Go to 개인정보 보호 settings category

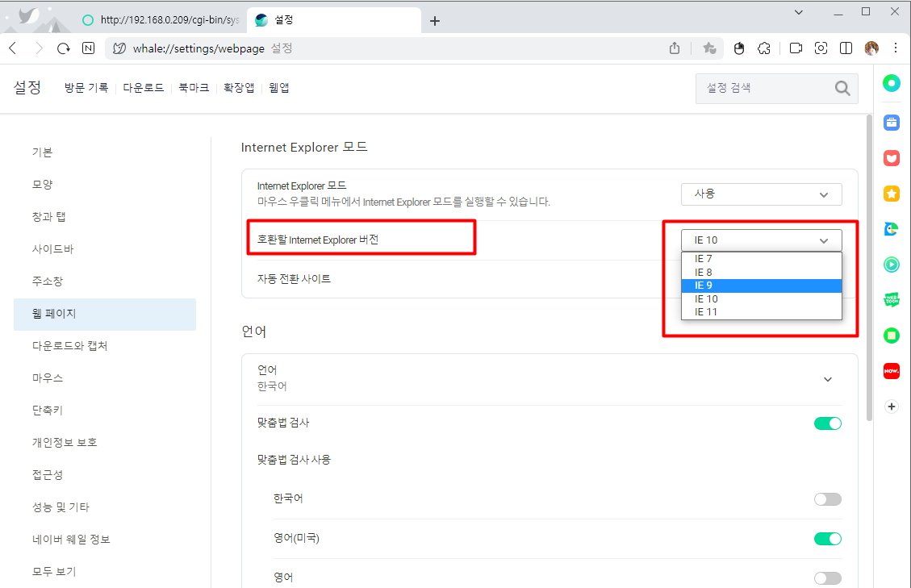(x=105, y=443)
